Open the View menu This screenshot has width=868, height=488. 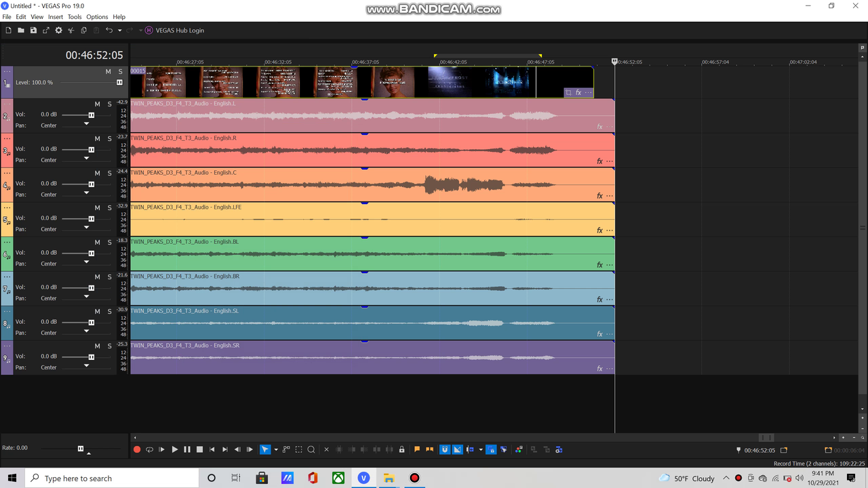point(37,17)
